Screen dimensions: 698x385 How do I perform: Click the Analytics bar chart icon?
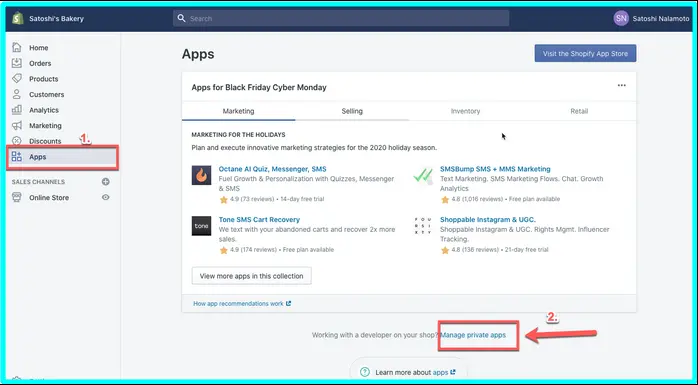pos(16,109)
